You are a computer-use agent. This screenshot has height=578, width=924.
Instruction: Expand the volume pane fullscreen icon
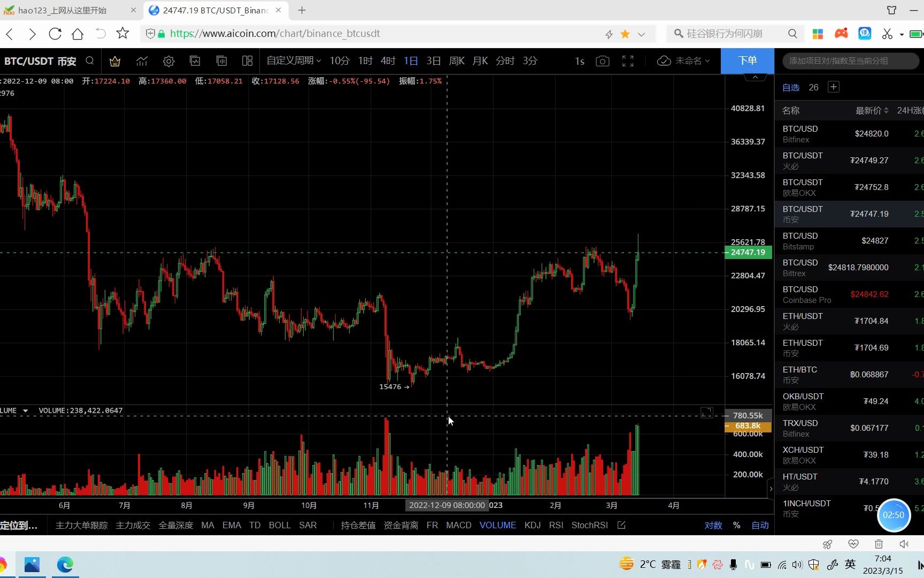pos(707,412)
